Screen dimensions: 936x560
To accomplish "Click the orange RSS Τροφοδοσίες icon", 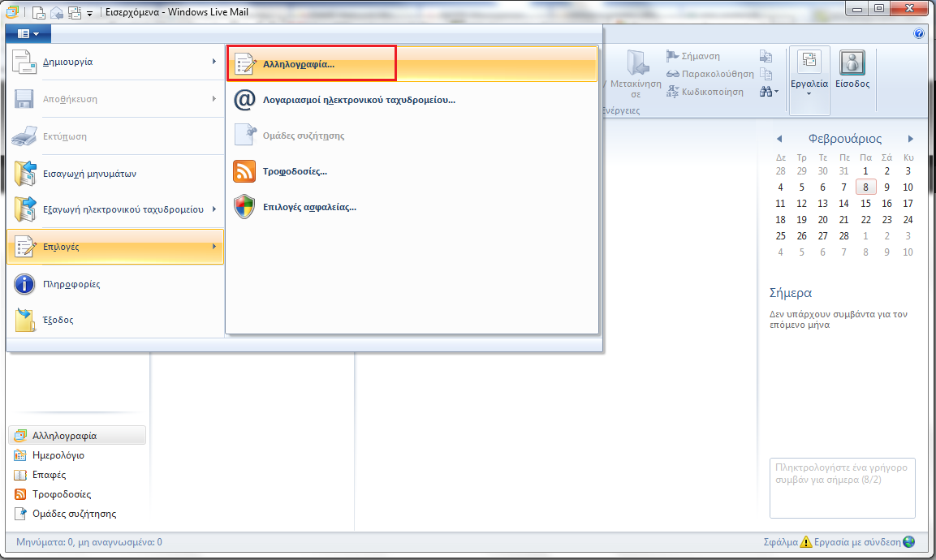I will pyautogui.click(x=244, y=171).
